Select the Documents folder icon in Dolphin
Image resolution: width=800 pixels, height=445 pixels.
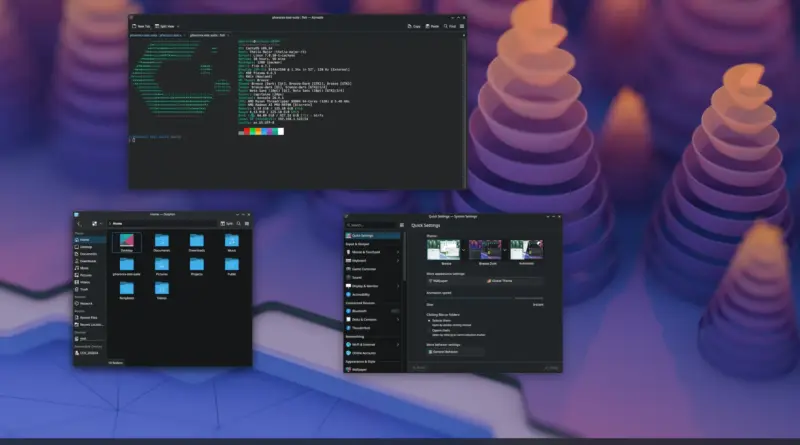point(162,240)
